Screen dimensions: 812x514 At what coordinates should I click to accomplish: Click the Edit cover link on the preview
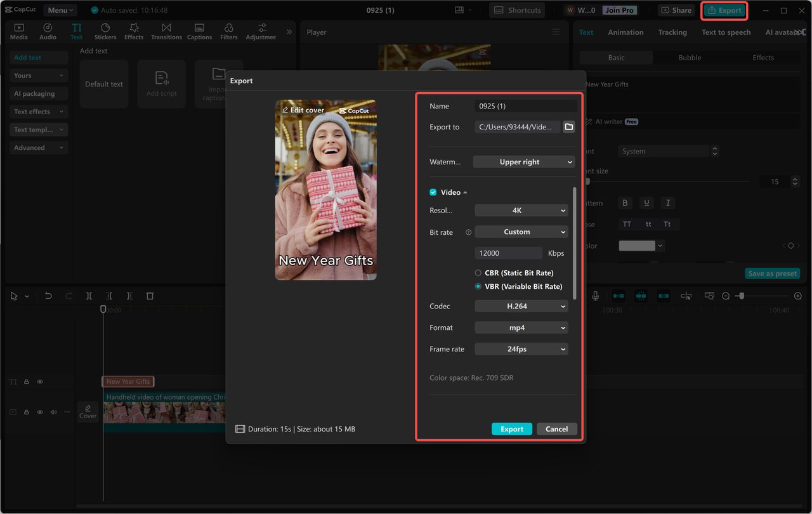304,110
